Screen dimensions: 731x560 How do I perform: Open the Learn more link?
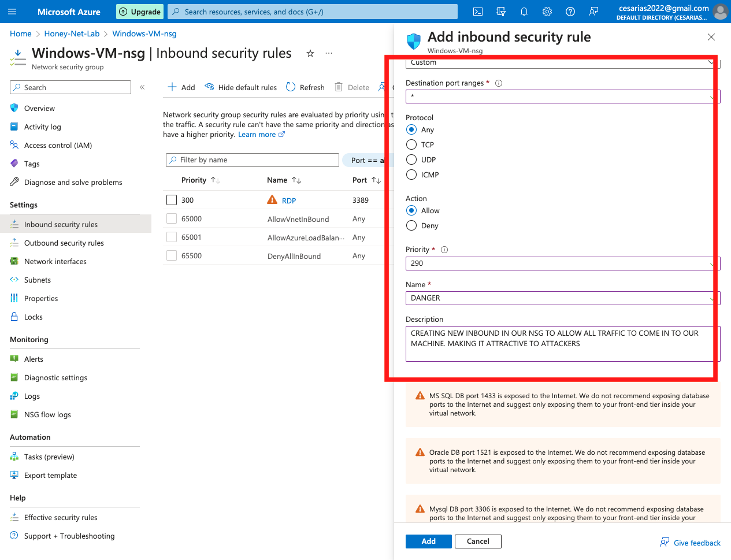coord(261,134)
